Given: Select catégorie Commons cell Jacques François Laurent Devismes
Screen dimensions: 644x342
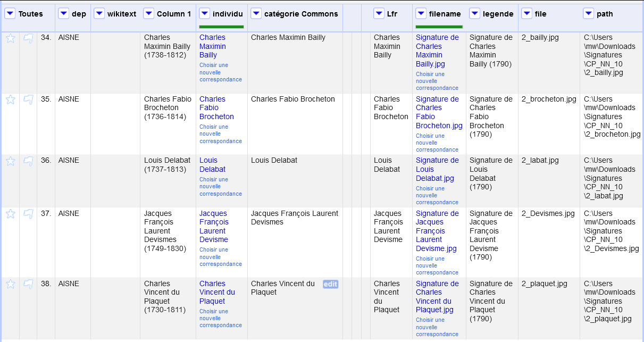Looking at the screenshot, I should [295, 243].
